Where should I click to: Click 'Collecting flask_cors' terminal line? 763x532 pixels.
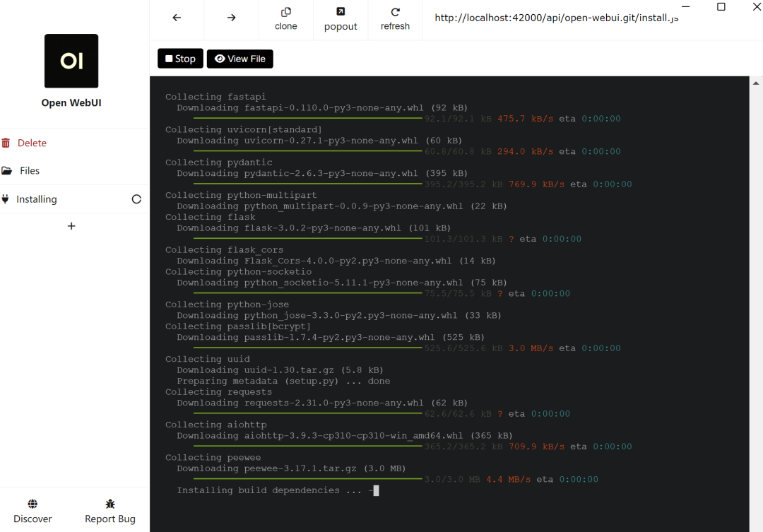[x=225, y=249]
